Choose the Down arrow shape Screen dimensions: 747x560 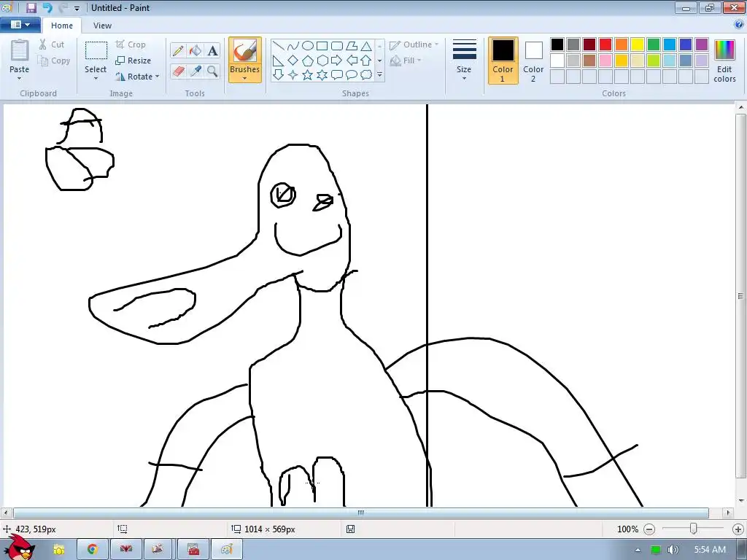[x=278, y=75]
